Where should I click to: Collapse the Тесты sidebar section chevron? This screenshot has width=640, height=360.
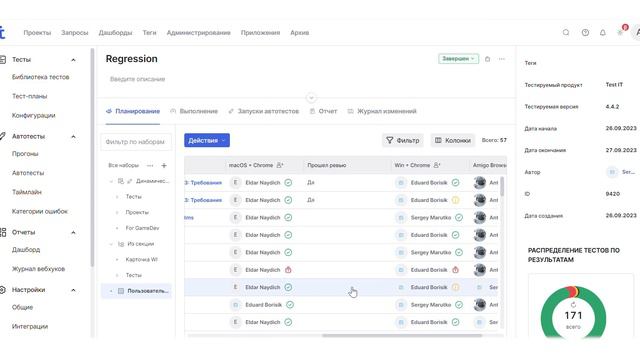(x=73, y=60)
